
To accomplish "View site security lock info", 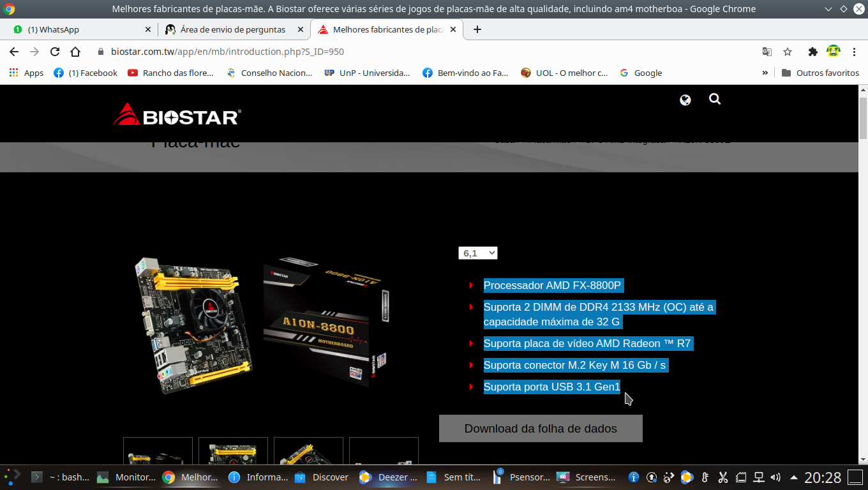I will click(x=100, y=52).
